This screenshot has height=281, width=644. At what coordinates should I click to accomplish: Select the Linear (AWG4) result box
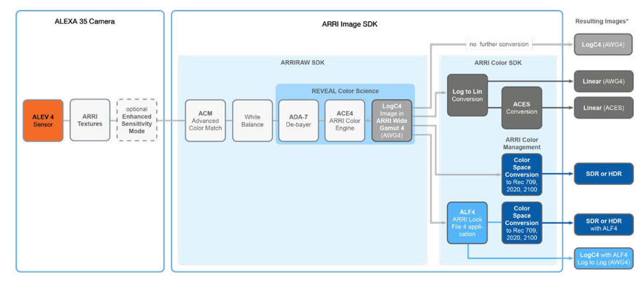click(x=604, y=81)
